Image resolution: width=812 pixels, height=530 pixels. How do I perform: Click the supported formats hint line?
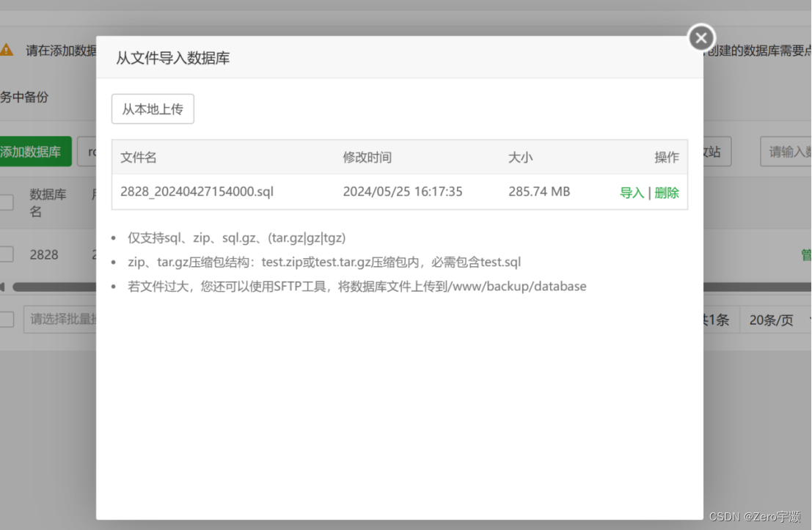237,238
